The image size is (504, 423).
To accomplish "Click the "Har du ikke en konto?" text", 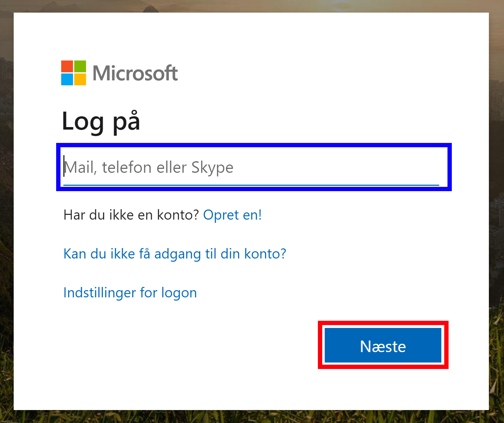I will pos(131,215).
